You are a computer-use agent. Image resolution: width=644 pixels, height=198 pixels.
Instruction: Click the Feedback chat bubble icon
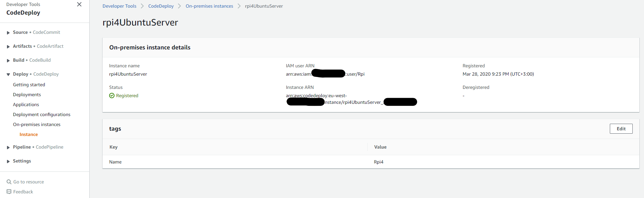[9, 192]
